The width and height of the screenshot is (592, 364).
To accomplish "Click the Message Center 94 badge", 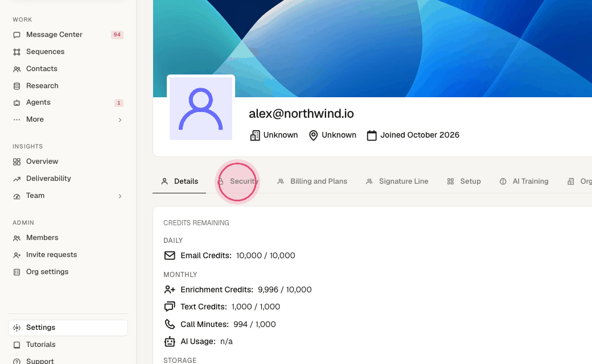I will point(117,35).
